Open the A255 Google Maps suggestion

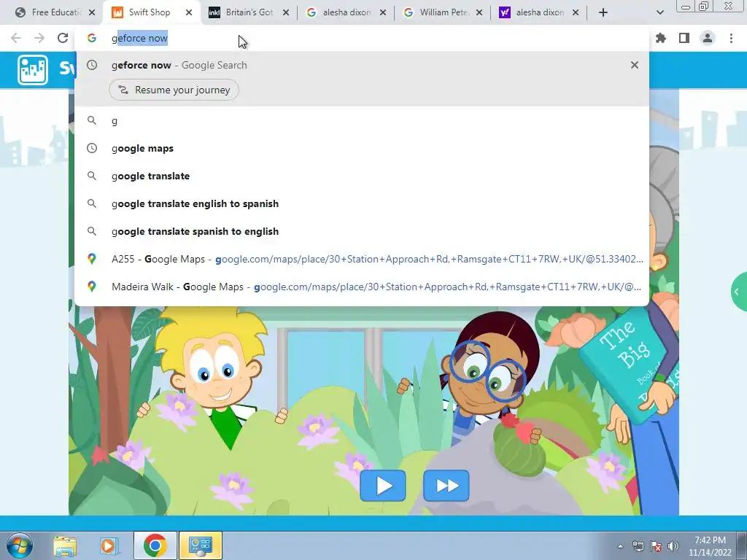pyautogui.click(x=362, y=259)
